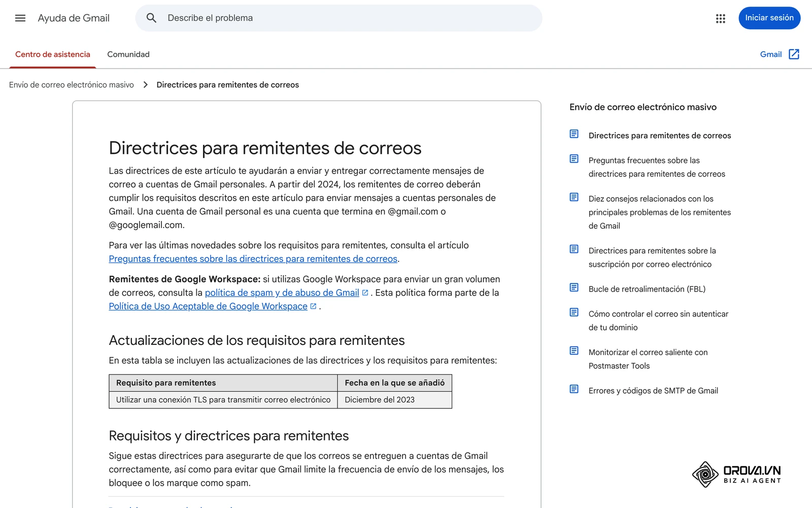
Task: Click external icon after Política de Uso Aceptable
Action: (313, 306)
